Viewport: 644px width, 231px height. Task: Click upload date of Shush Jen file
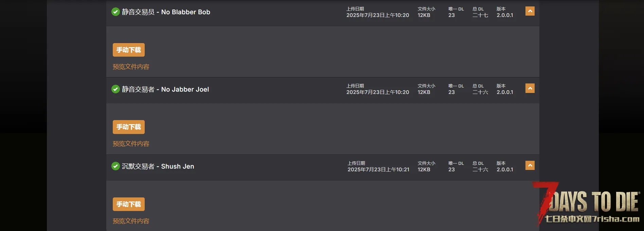378,169
